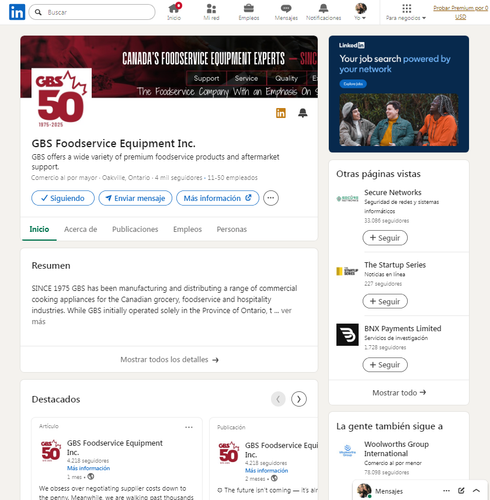Open messaging panel options ellipsis

coord(446,491)
